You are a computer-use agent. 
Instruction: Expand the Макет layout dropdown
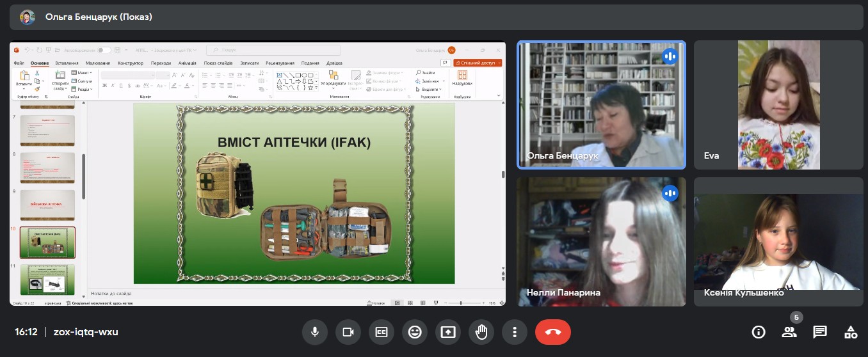pos(82,73)
